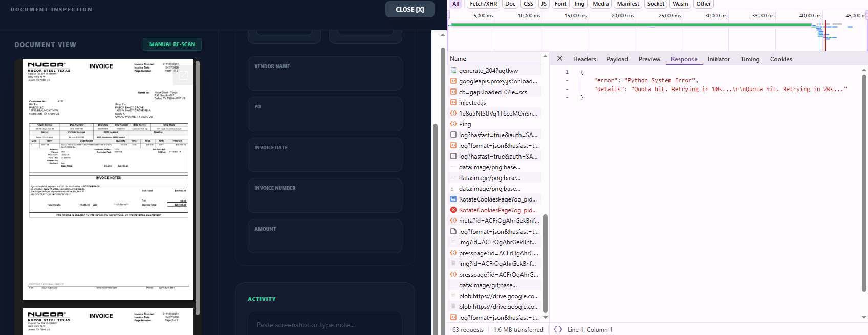
Task: Click the VENDOR NAME field
Action: [325, 73]
